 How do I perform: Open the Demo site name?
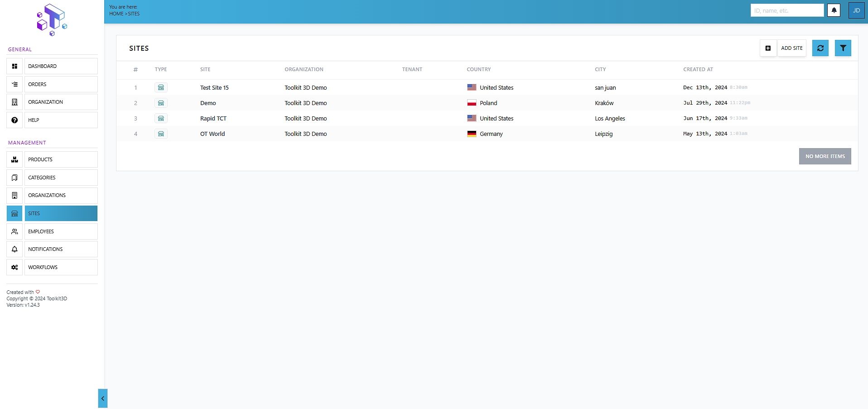click(x=208, y=103)
